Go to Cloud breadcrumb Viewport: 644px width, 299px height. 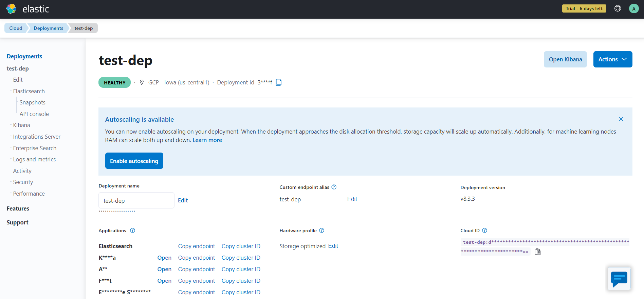[16, 28]
